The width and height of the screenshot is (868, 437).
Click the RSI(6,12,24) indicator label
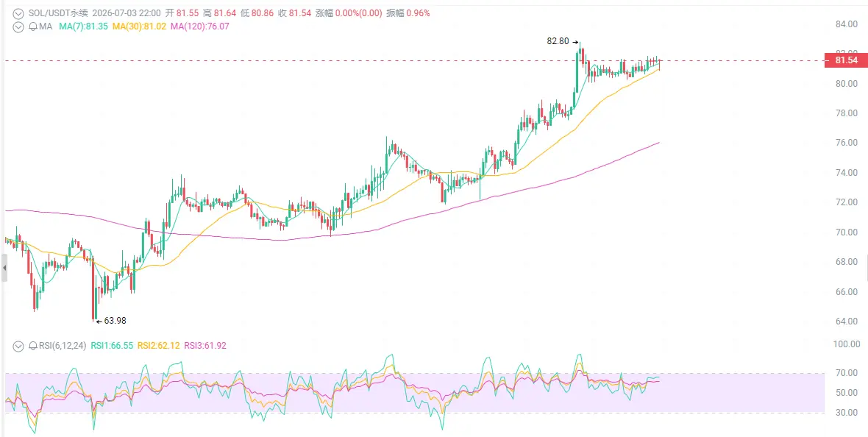62,346
